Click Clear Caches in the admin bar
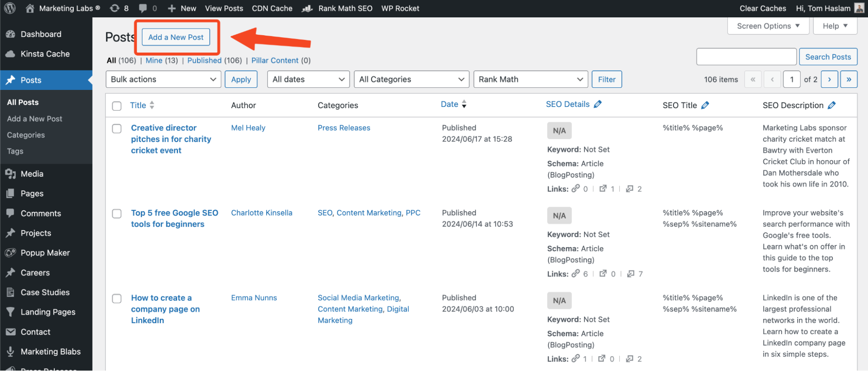Viewport: 868px width, 371px height. tap(763, 8)
